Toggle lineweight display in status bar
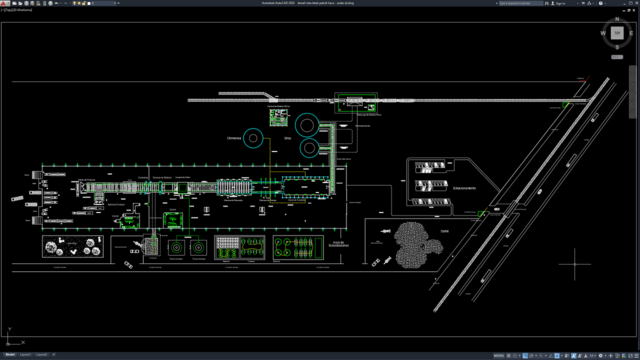640x360 pixels. tap(567, 356)
